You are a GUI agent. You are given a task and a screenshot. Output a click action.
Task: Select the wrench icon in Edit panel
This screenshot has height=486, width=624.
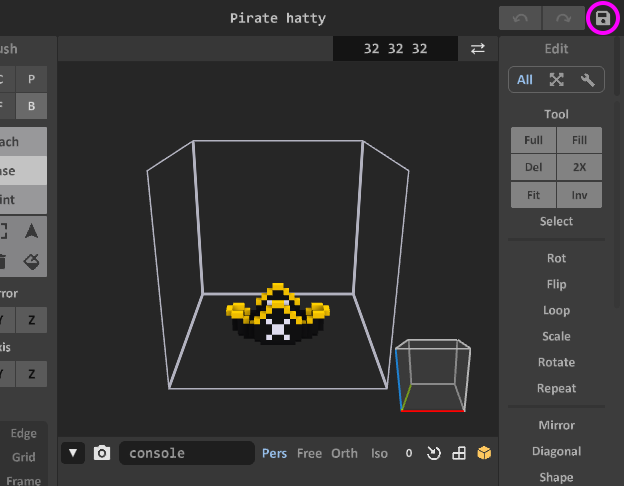588,80
